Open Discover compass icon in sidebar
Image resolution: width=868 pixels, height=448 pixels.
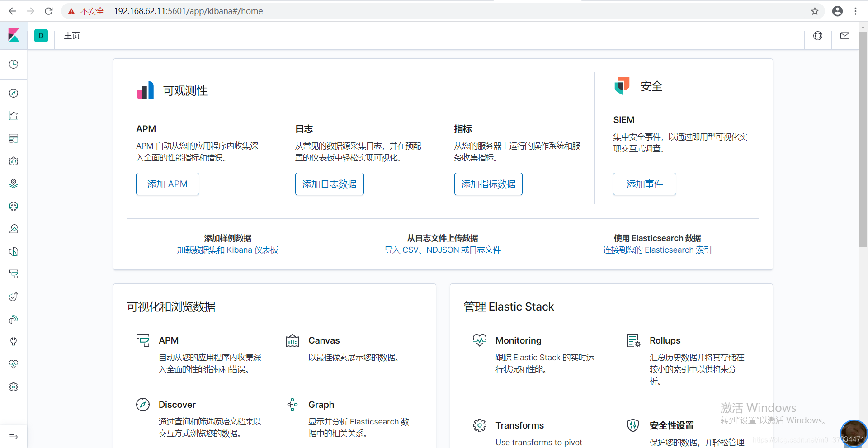14,93
